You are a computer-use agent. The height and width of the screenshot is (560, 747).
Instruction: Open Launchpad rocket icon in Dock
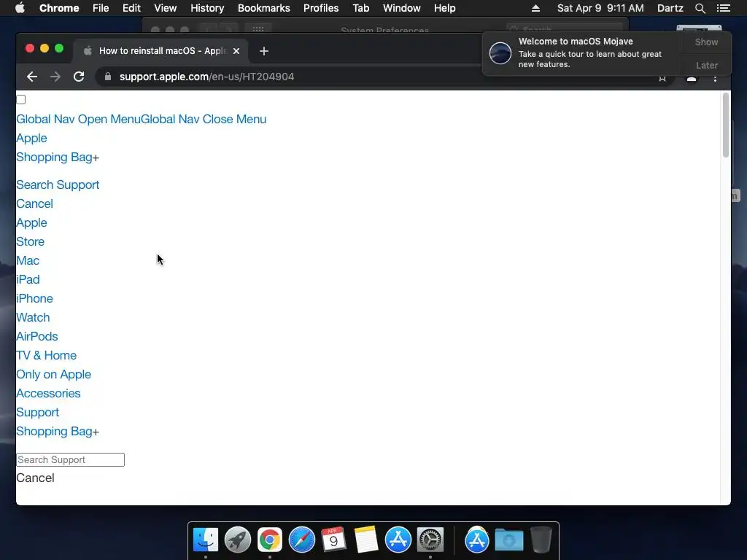tap(238, 540)
